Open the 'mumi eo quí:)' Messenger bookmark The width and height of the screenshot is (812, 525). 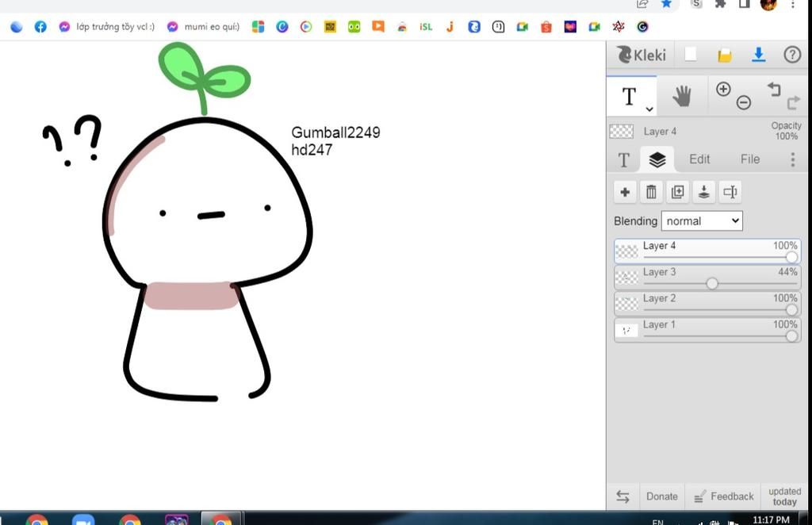point(203,27)
